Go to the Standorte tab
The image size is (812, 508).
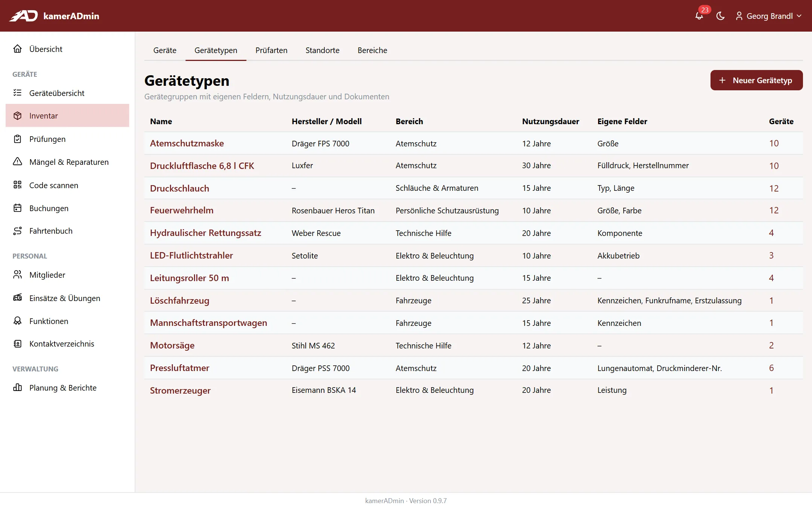pyautogui.click(x=322, y=50)
